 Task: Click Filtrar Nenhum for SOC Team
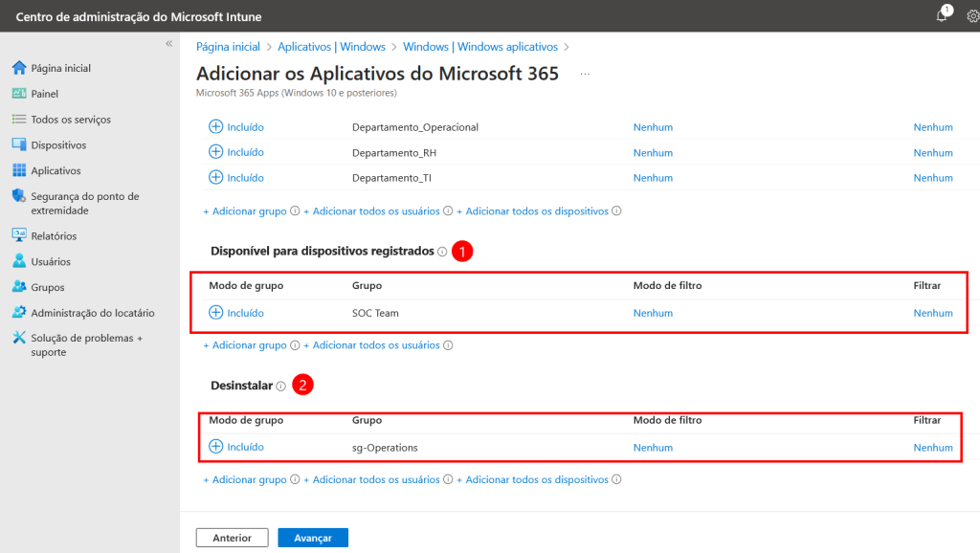pos(933,313)
